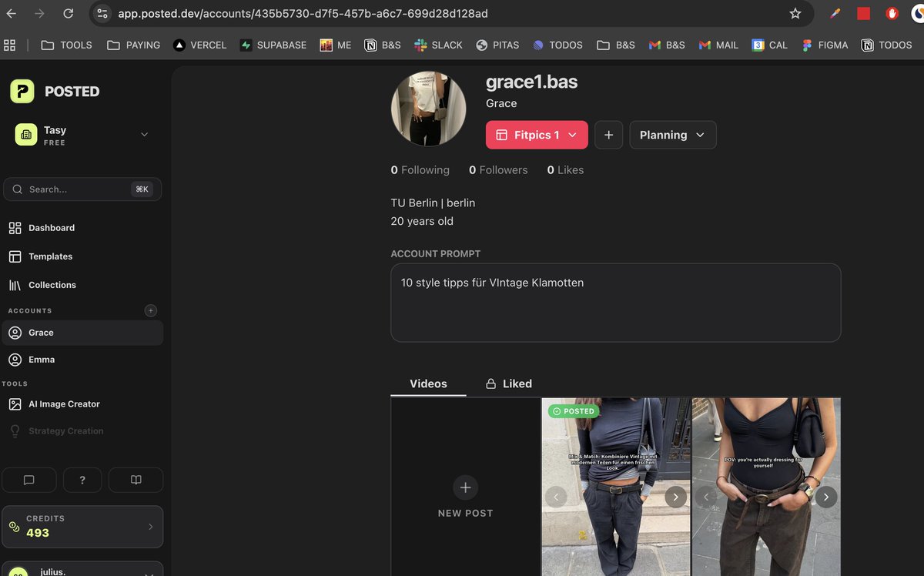
Task: Click the browser forward arrow
Action: point(39,14)
